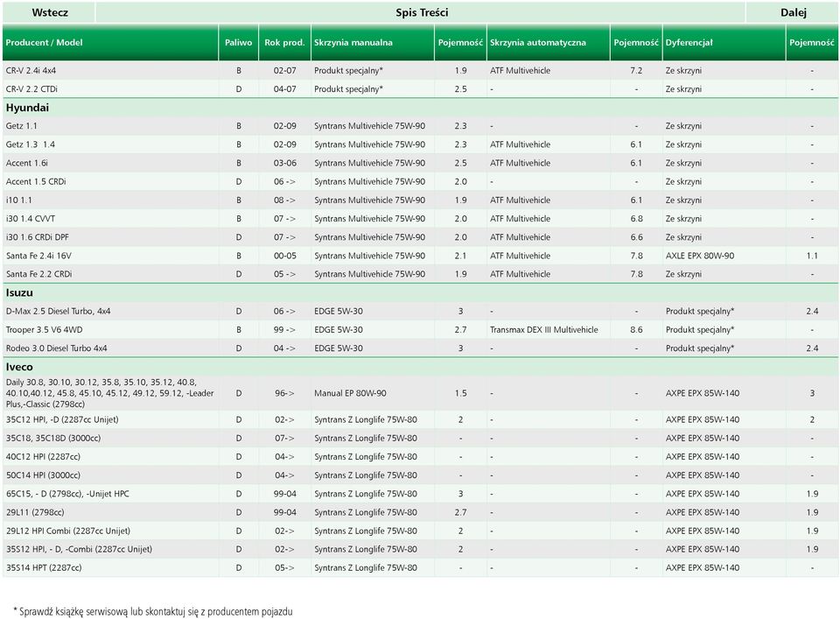Viewport: 840px width, 619px height.
Task: Select the Accent 1.6i model cell
Action: (110, 163)
